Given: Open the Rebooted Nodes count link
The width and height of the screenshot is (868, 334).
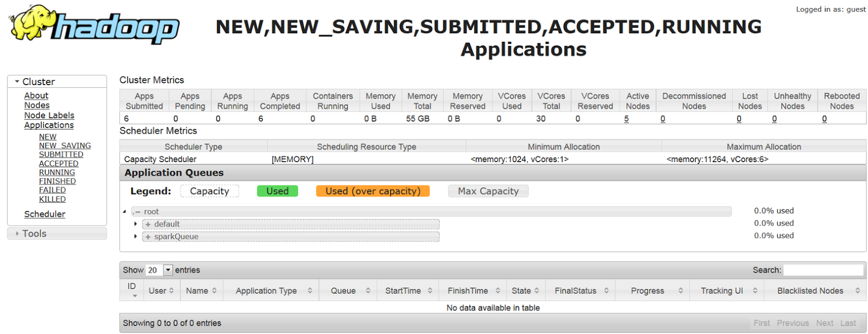Looking at the screenshot, I should (x=825, y=119).
